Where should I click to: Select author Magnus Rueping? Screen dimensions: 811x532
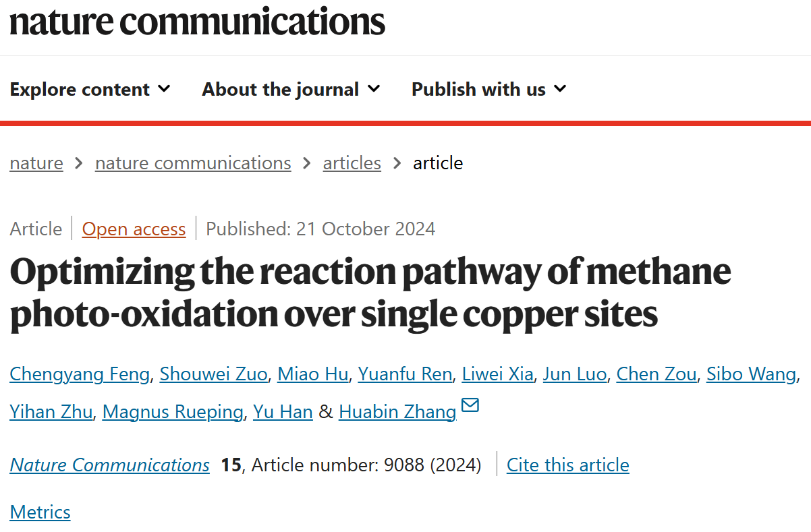pos(173,412)
